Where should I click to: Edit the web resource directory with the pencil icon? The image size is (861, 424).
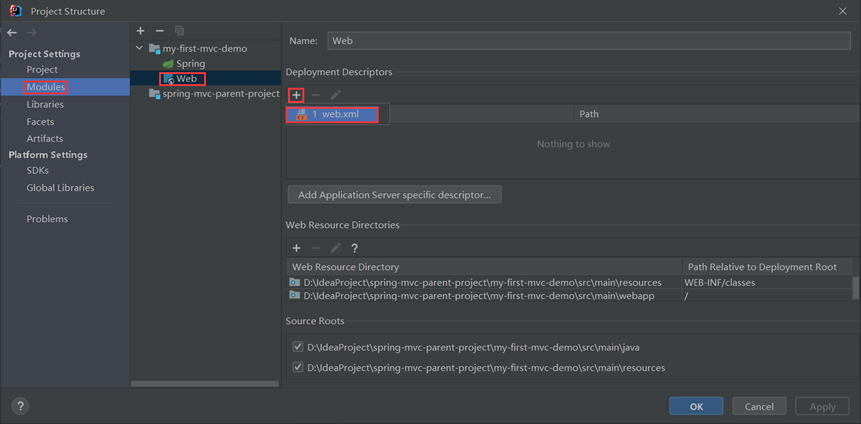(336, 248)
